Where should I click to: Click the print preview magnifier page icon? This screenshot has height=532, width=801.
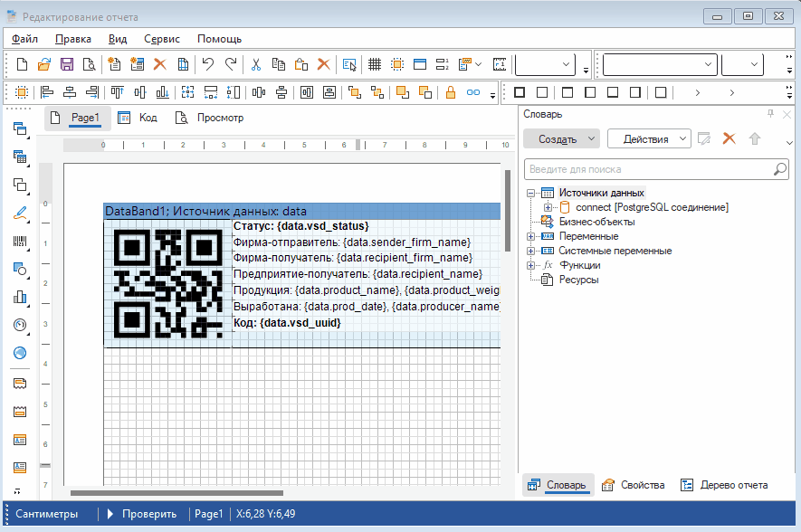click(90, 64)
